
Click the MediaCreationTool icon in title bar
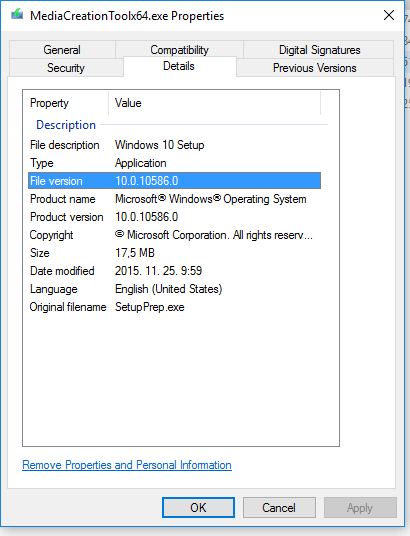tap(17, 15)
